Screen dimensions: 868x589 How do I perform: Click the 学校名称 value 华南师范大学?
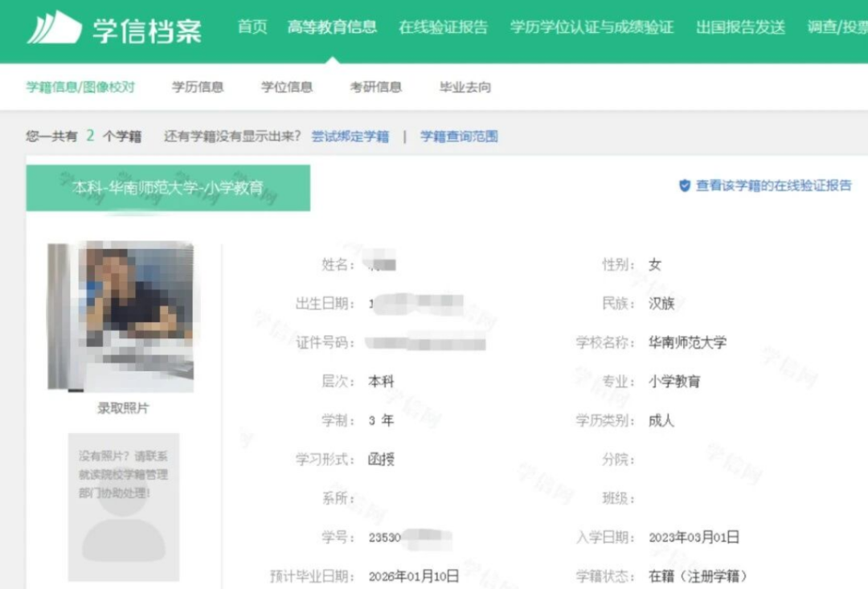tap(687, 342)
